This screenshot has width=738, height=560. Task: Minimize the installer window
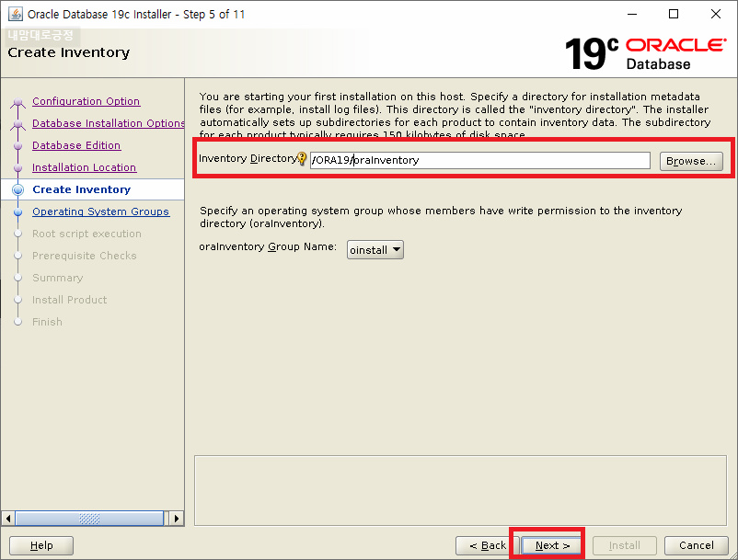coord(632,14)
